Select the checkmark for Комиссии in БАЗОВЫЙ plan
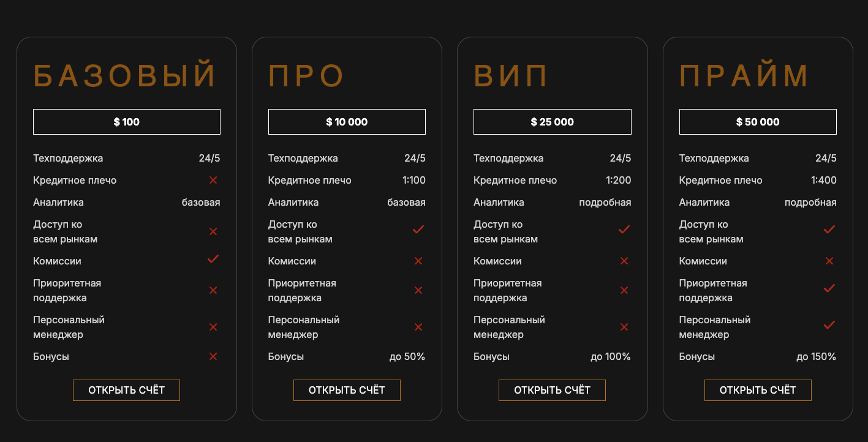Screen dimensions: 868x442 [x=213, y=259]
